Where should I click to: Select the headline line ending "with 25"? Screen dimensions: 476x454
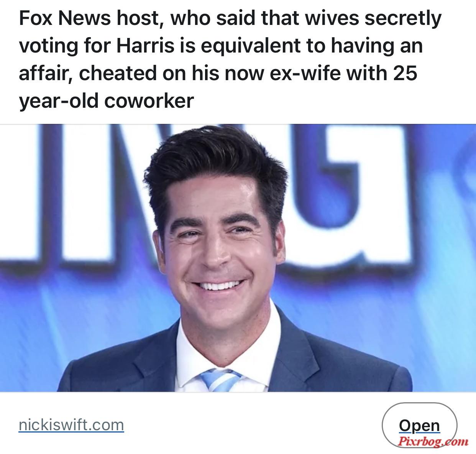(218, 73)
